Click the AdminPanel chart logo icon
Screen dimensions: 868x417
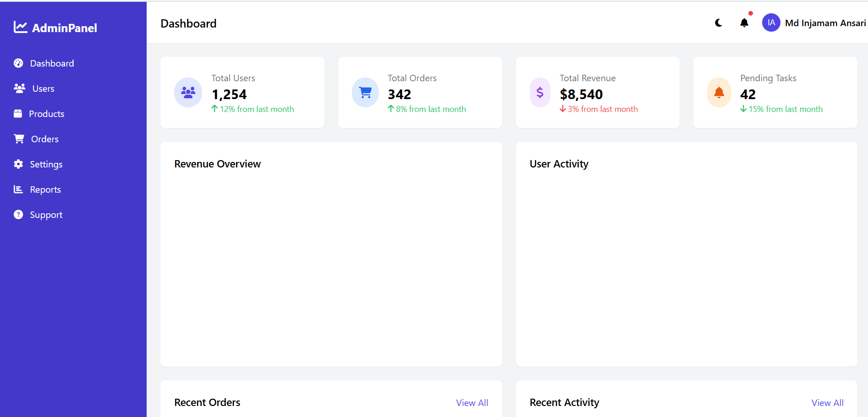20,27
